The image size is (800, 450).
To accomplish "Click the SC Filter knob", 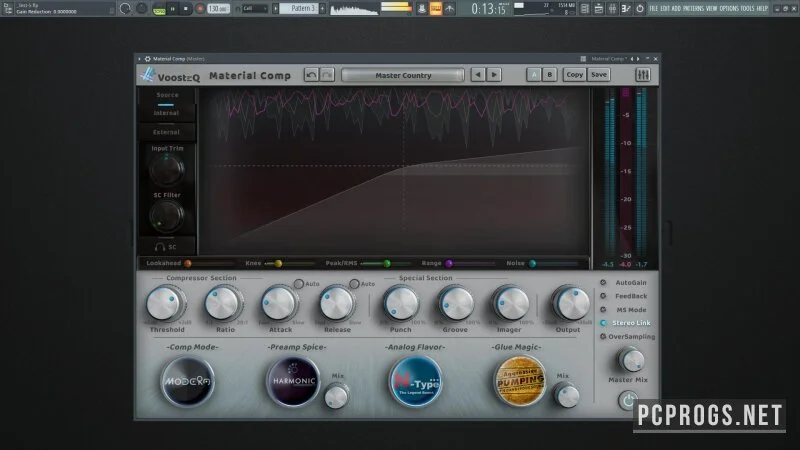I will (167, 216).
